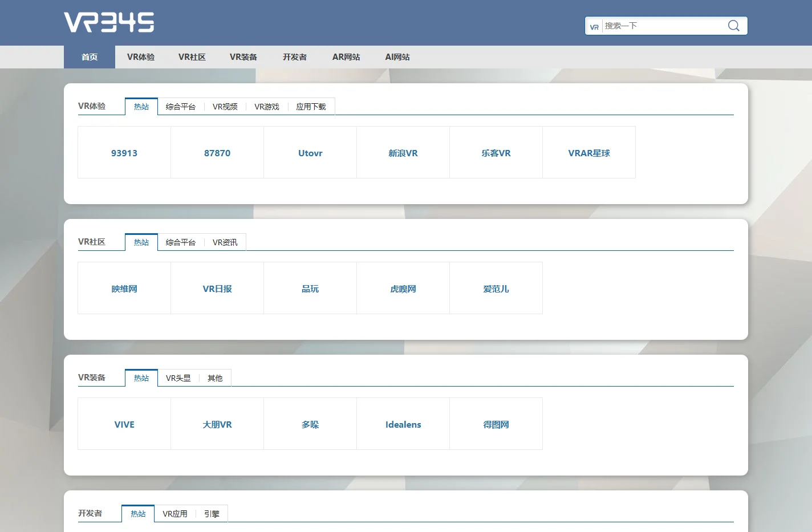Click the VR装备 section heading

(92, 377)
